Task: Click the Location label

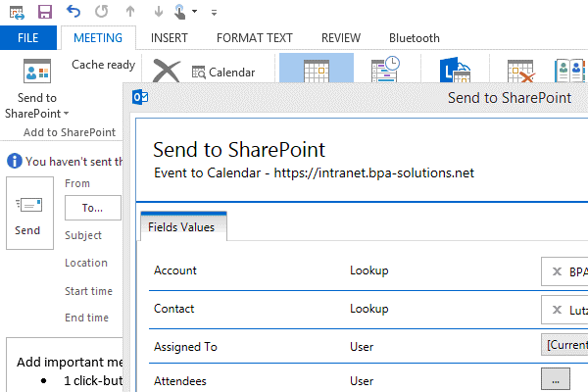Action: [x=86, y=263]
